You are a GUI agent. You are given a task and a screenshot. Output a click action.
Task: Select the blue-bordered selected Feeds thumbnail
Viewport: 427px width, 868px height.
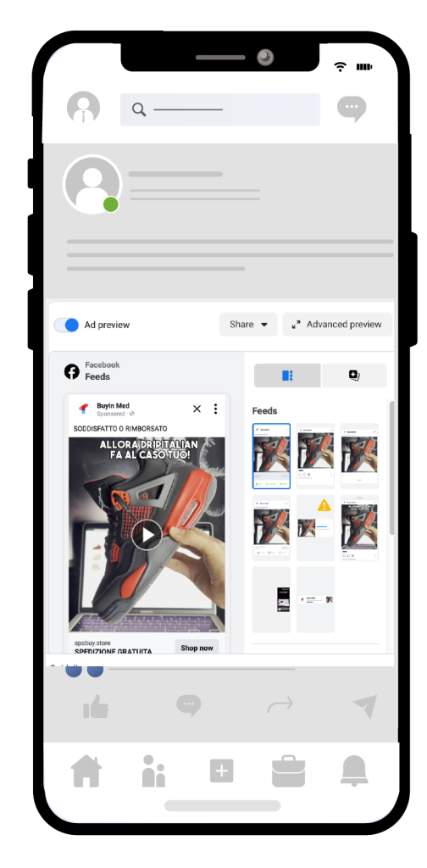point(271,456)
